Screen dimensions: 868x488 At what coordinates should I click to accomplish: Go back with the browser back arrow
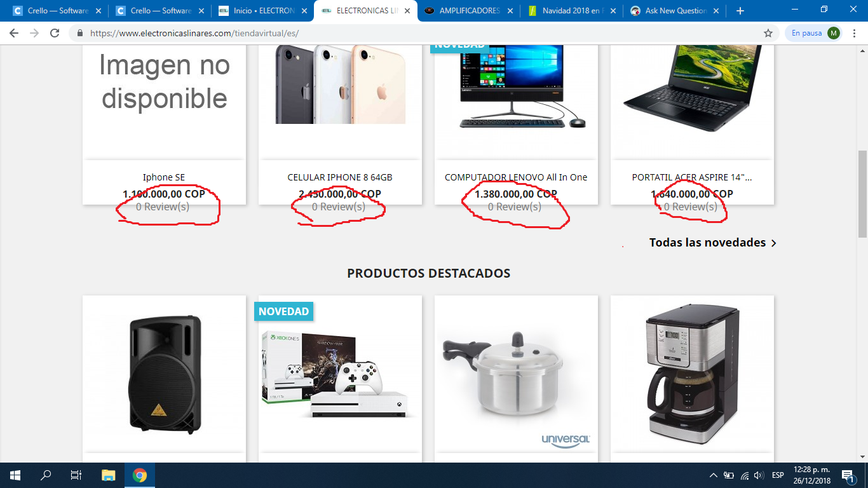pyautogui.click(x=14, y=33)
